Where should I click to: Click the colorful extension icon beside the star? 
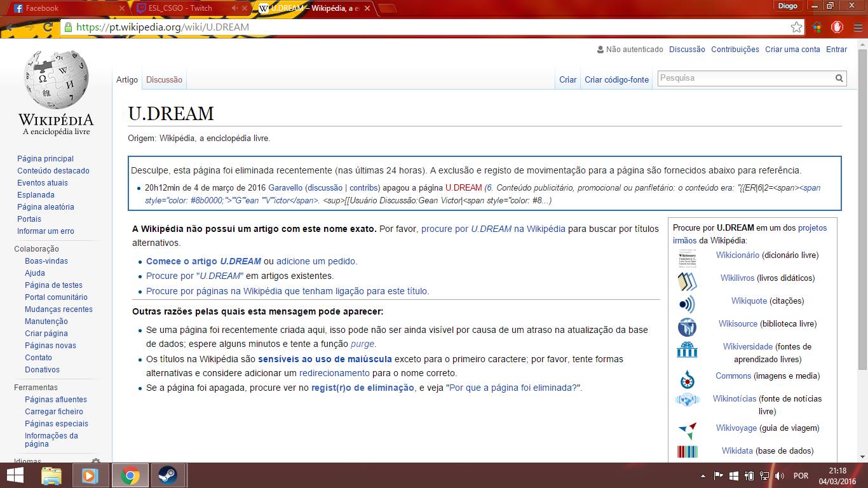(817, 27)
